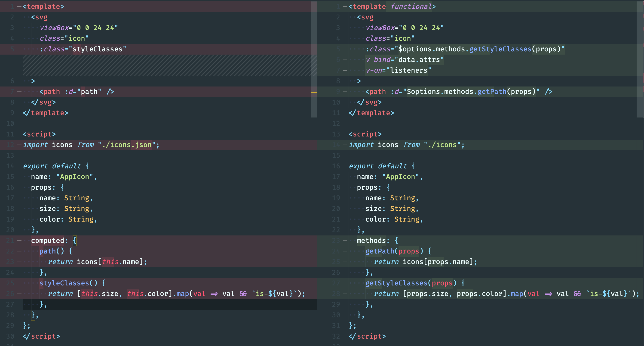
Task: Click plus marker on <path> getPath(props) line
Action: tap(345, 92)
